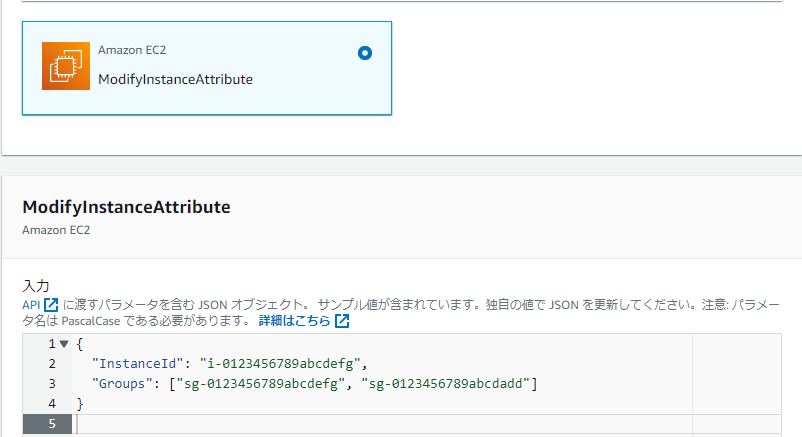Screen dimensions: 802x437
Task: Click the ModifyInstanceAttribute section heading
Action: 126,207
